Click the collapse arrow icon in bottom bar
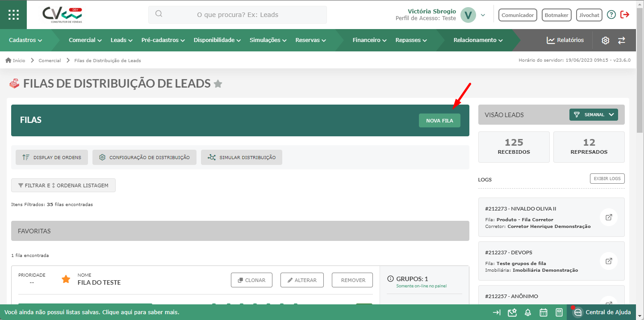The image size is (644, 320). [x=497, y=312]
